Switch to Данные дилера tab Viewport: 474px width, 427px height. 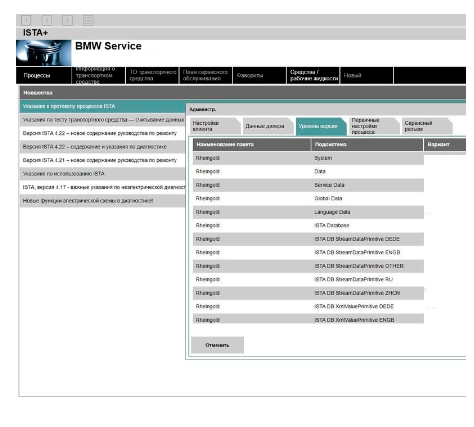[x=268, y=126]
